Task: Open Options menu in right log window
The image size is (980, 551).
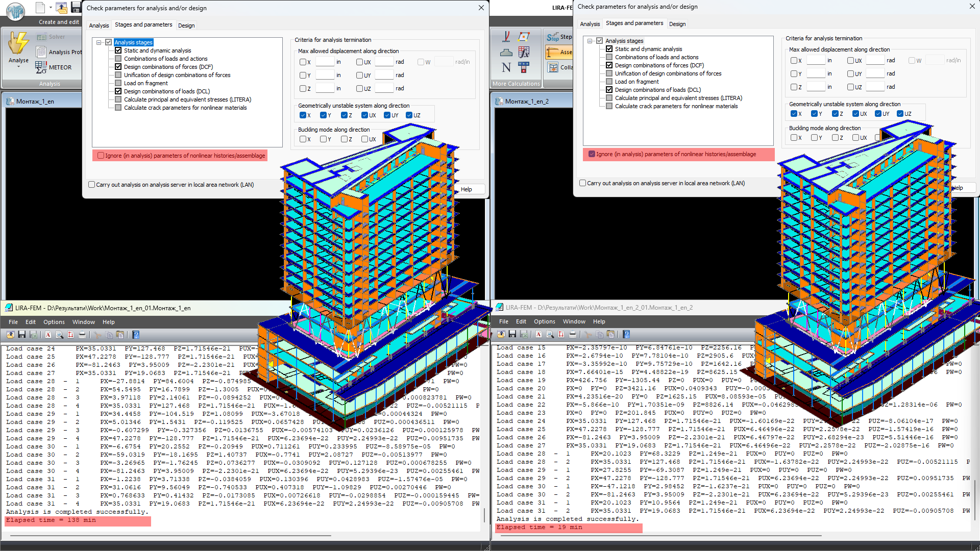Action: point(544,321)
